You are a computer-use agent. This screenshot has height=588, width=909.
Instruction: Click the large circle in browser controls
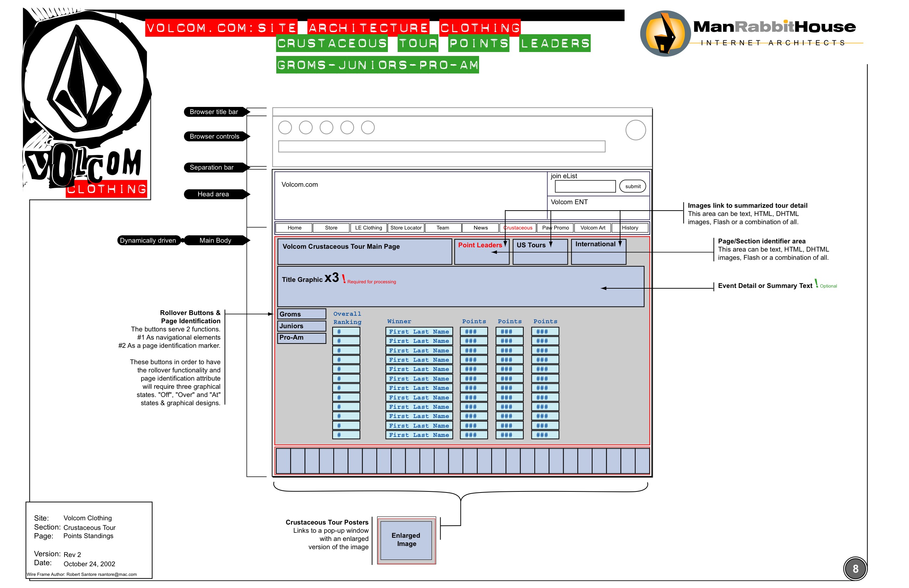(x=635, y=130)
